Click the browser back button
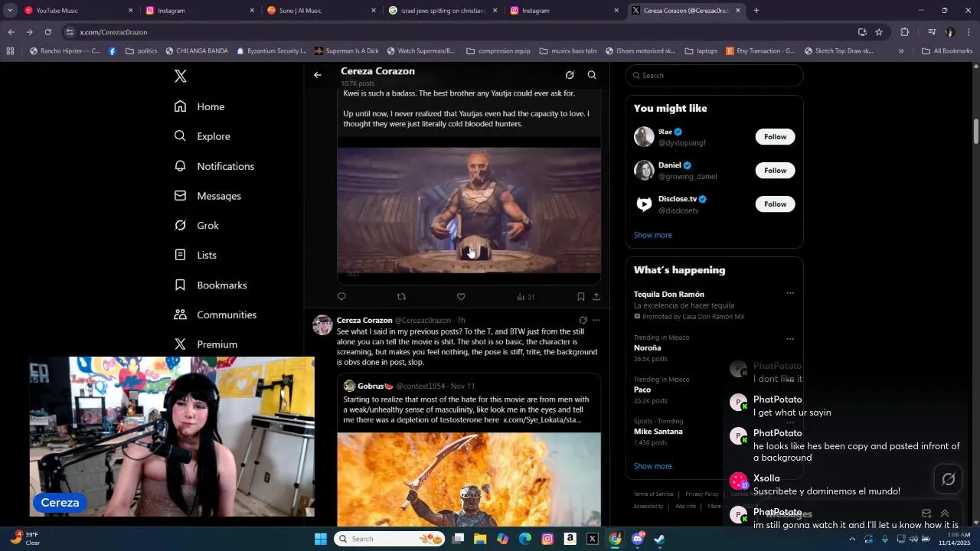 pyautogui.click(x=11, y=32)
